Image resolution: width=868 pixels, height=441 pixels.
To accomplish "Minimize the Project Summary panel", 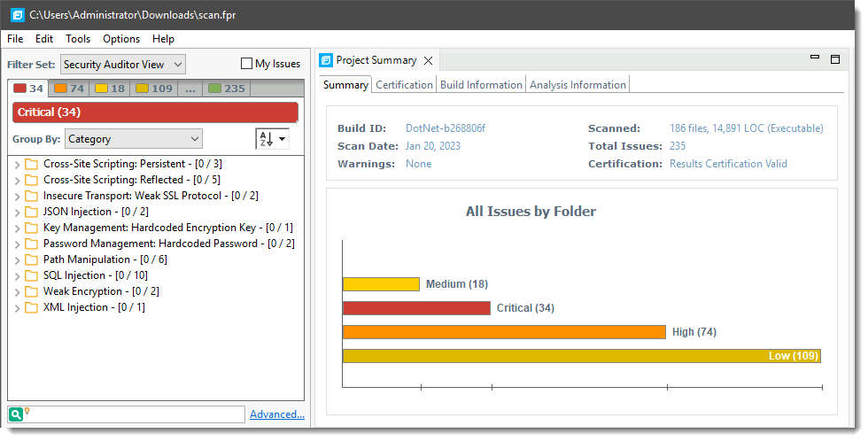I will [x=815, y=58].
